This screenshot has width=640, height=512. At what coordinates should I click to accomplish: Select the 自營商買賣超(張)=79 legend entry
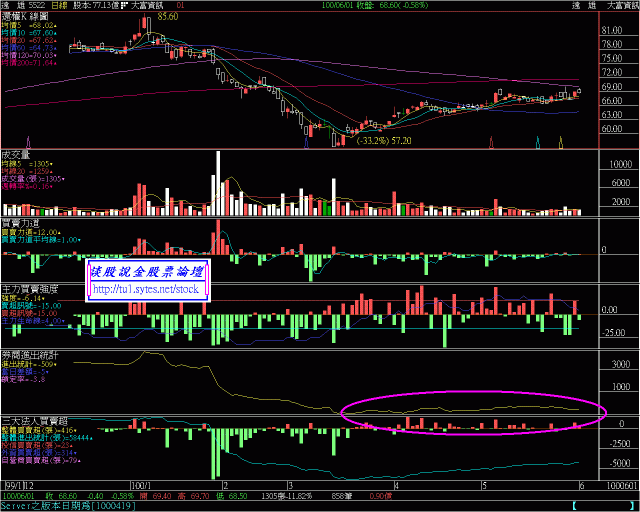point(41,461)
